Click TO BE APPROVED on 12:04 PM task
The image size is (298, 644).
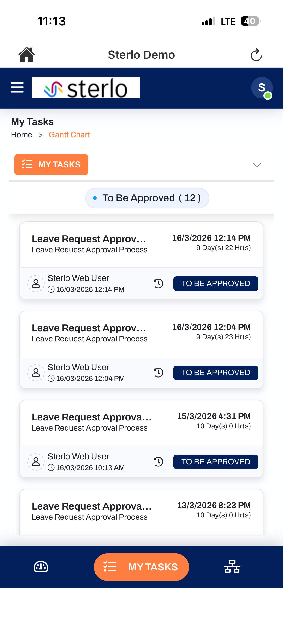[216, 373]
